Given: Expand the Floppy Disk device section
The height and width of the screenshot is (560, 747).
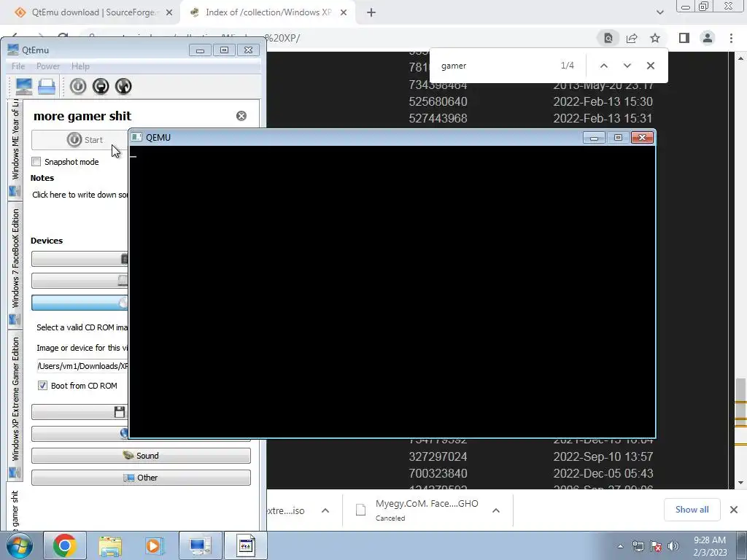Looking at the screenshot, I should point(80,412).
